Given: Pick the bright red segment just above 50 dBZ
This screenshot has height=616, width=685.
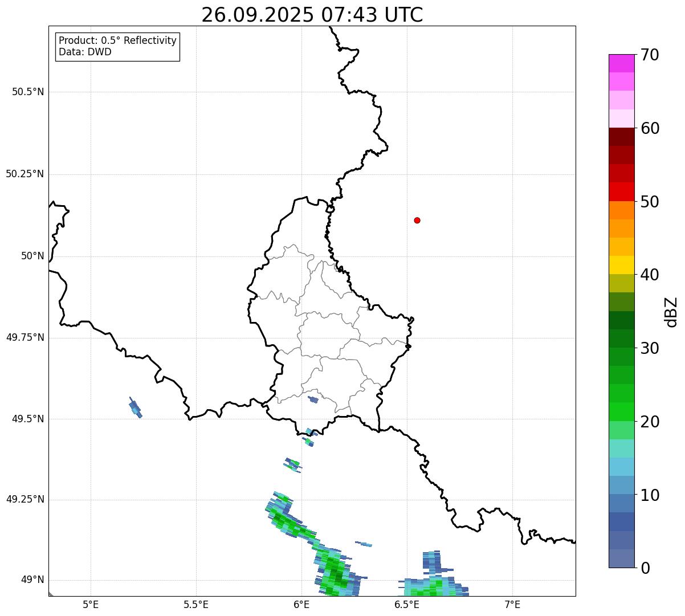Looking at the screenshot, I should [x=622, y=192].
